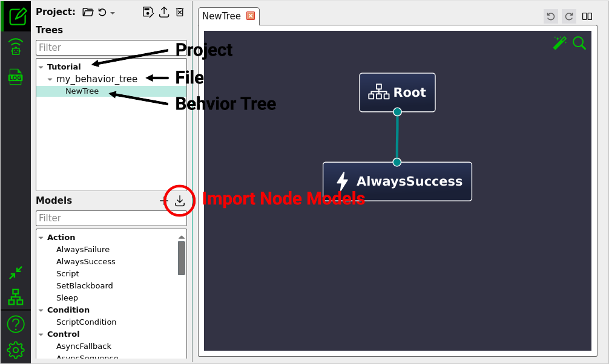Image resolution: width=609 pixels, height=364 pixels.
Task: Save the project with floppy icon
Action: [x=148, y=12]
